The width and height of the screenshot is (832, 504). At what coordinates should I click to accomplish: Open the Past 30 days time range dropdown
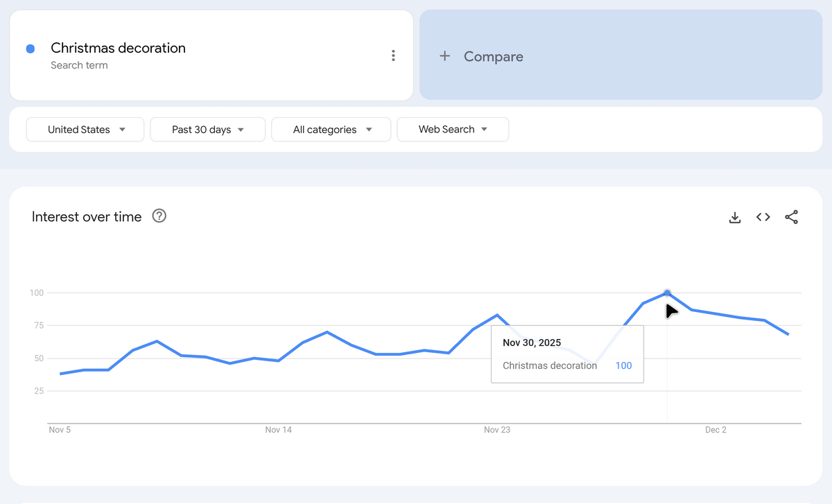click(x=207, y=129)
